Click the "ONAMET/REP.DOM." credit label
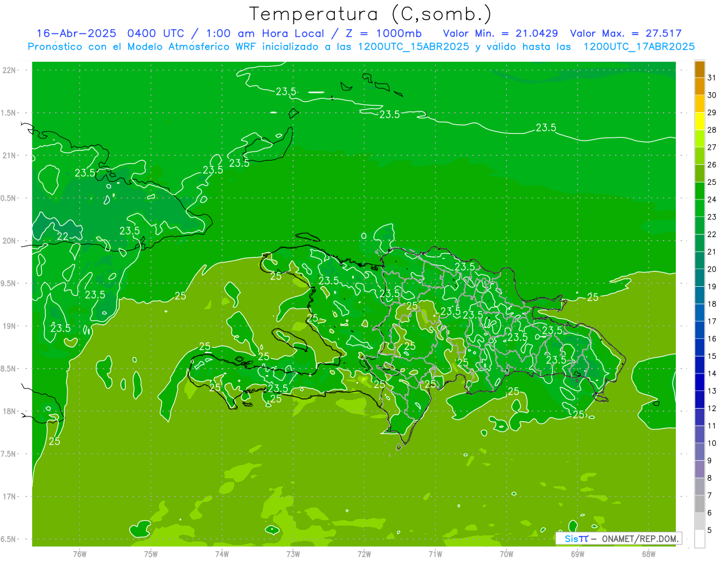This screenshot has height=562, width=728. pyautogui.click(x=641, y=538)
